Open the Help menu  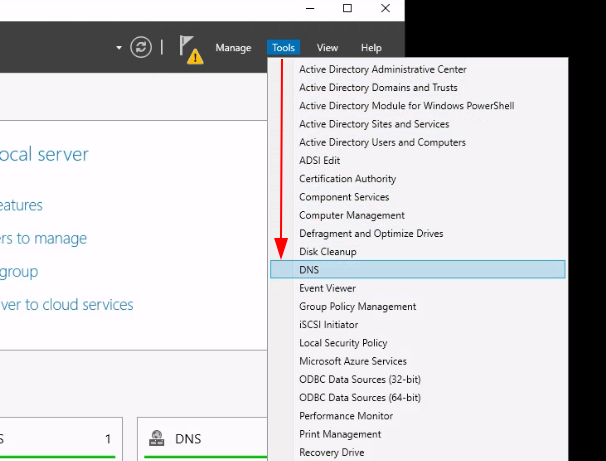click(371, 48)
